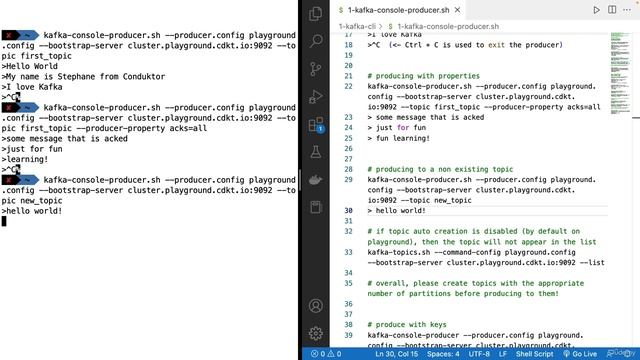The width and height of the screenshot is (640, 360).
Task: Click the terminal block cursor
Action: (4, 221)
